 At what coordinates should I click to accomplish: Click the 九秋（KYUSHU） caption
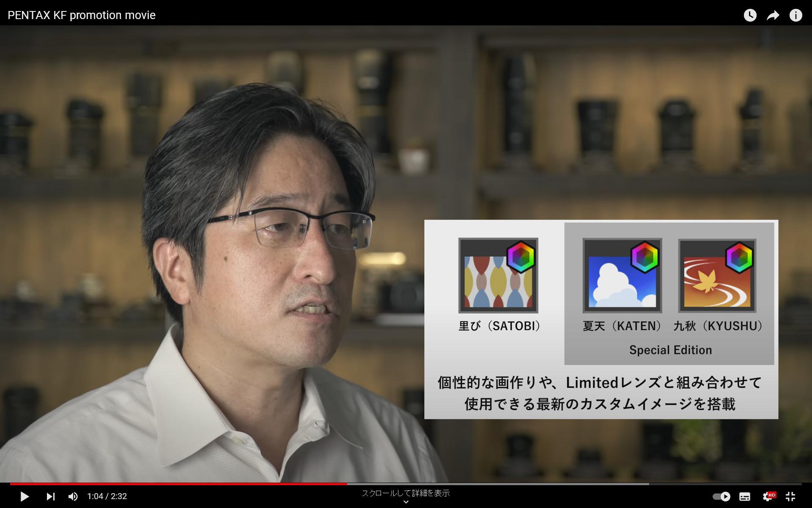[718, 326]
